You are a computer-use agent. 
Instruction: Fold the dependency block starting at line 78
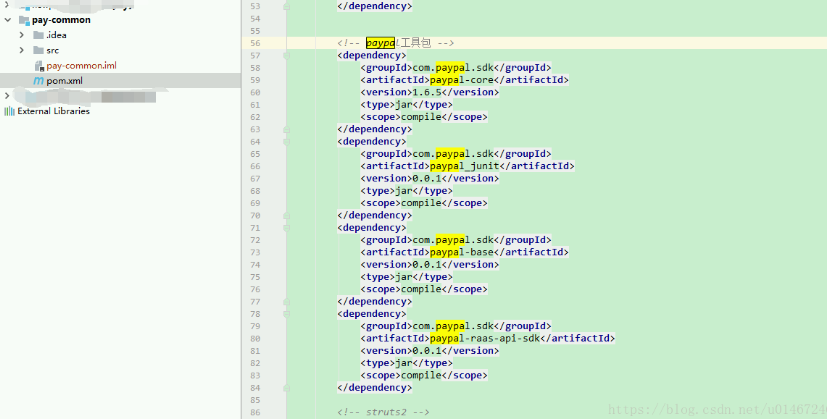pos(286,314)
